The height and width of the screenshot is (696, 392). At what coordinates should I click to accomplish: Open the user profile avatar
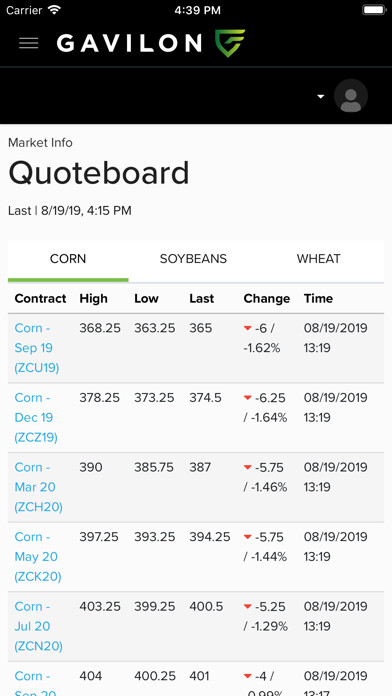click(x=351, y=96)
